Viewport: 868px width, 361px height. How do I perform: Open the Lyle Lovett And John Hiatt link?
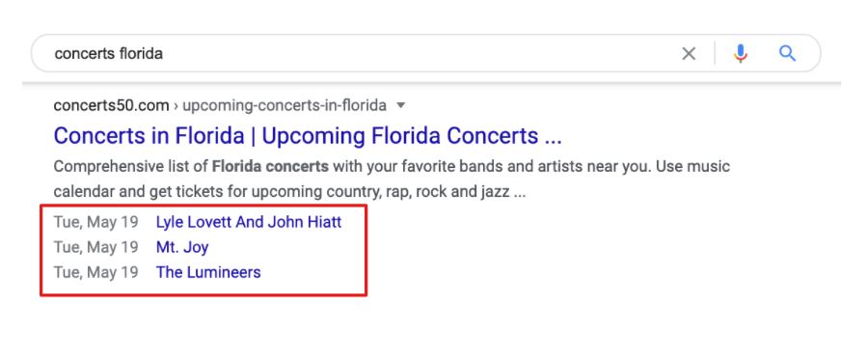click(249, 222)
